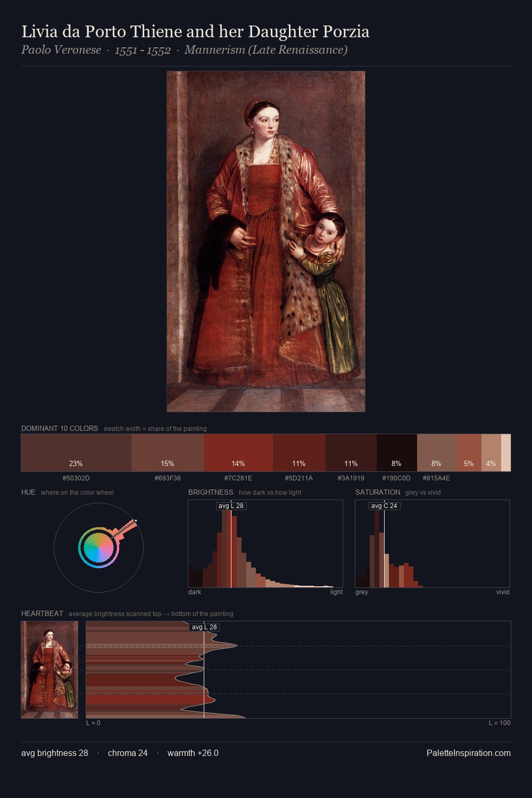Click the 'avg L 28' label in Brightness chart
The image size is (532, 798).
[231, 506]
